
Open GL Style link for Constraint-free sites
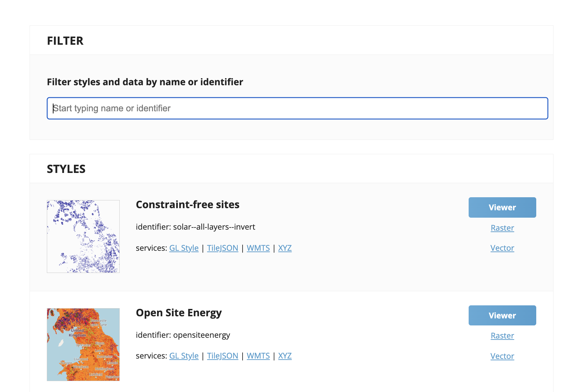tap(184, 248)
